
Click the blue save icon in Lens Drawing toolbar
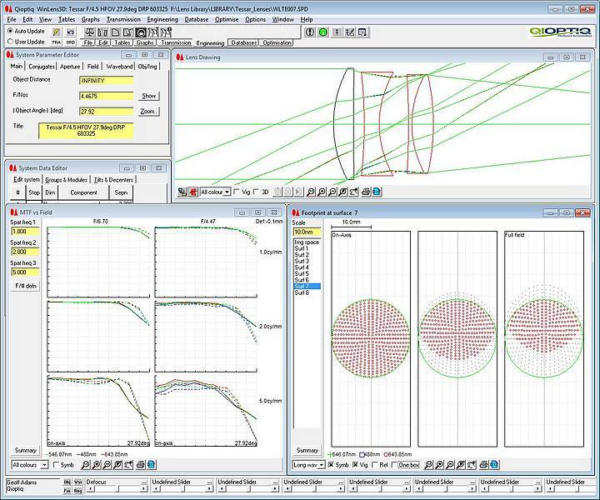coord(377,192)
